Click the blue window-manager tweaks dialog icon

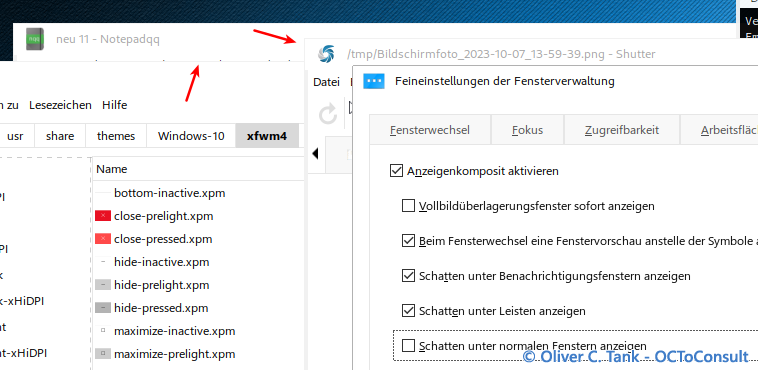click(374, 81)
